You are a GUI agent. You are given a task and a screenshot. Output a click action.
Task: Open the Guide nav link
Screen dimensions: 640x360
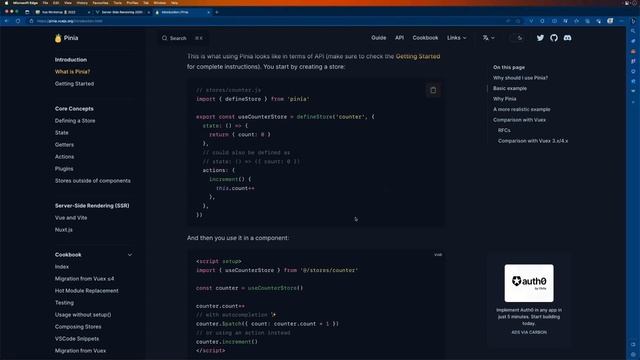click(378, 38)
